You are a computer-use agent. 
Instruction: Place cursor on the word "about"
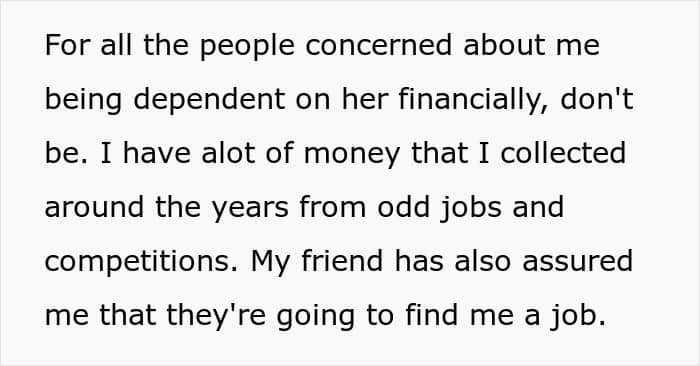[x=504, y=45]
